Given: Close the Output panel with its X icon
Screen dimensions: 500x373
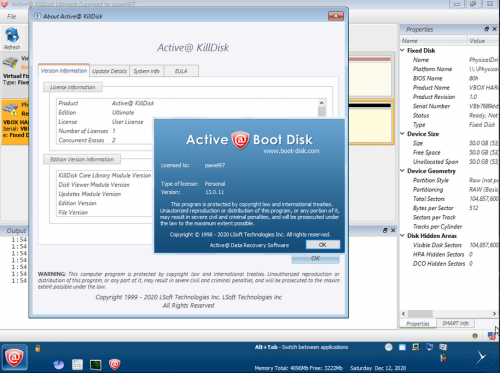Looking at the screenshot, I should click(x=393, y=230).
